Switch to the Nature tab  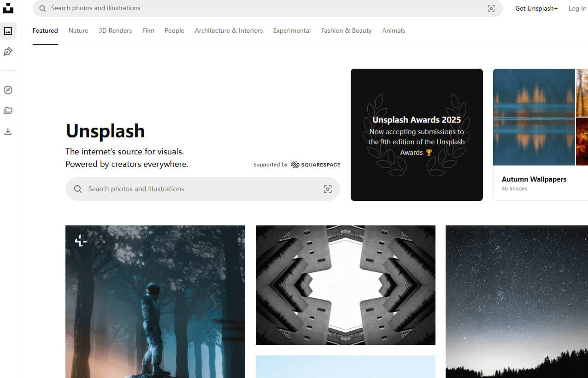[78, 31]
